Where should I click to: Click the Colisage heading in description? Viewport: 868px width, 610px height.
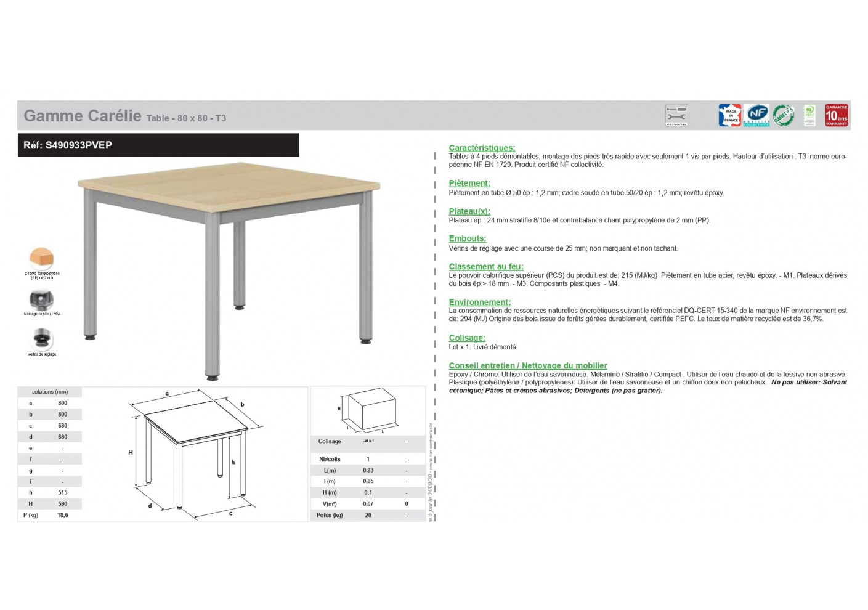(x=467, y=338)
